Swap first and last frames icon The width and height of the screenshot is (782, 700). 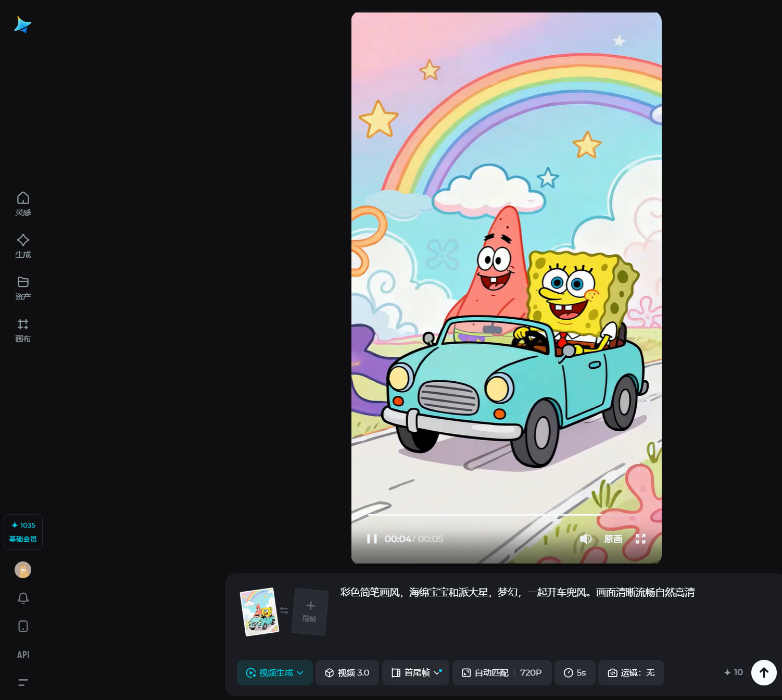tap(284, 610)
